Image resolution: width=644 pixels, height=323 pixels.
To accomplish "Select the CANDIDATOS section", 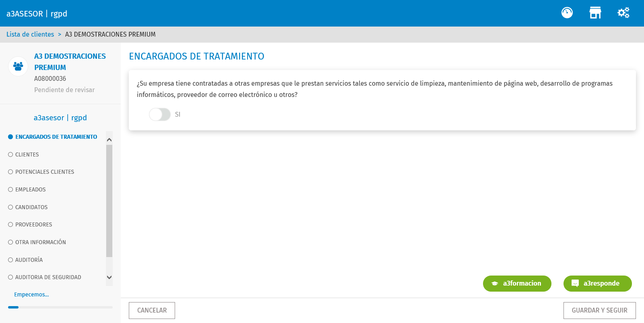I will (28, 207).
